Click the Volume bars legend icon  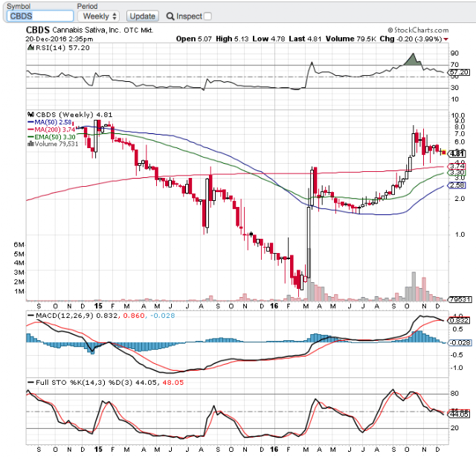click(30, 144)
